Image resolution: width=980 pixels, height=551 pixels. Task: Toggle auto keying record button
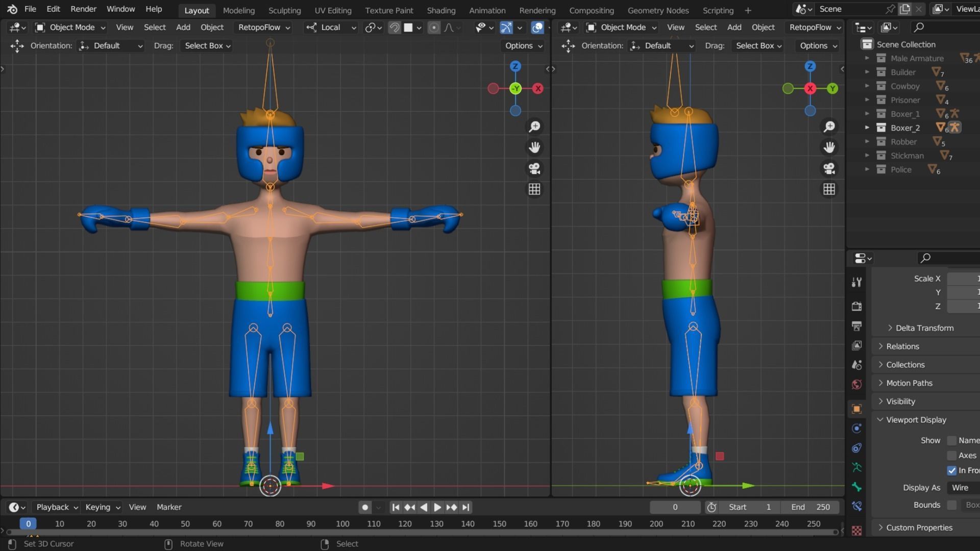(x=364, y=507)
